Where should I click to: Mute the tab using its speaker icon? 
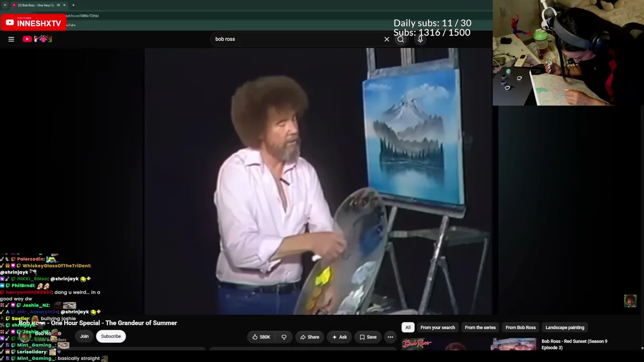point(58,5)
